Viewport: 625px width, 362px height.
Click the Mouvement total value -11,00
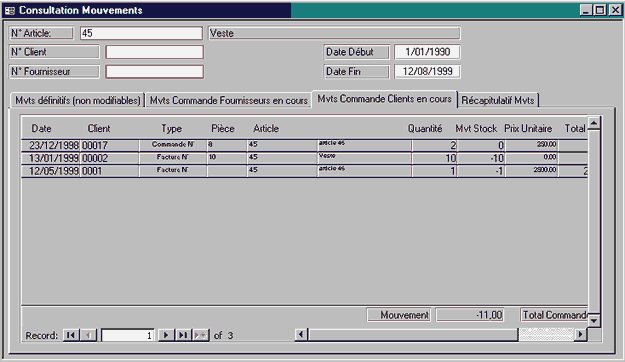470,315
